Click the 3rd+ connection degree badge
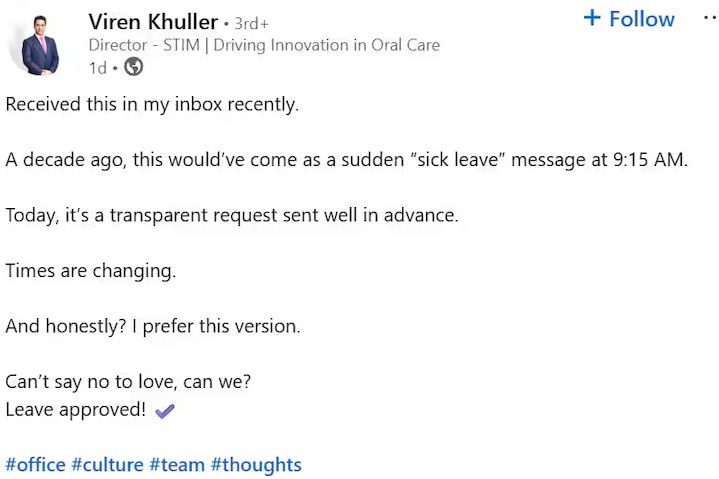 coord(251,23)
